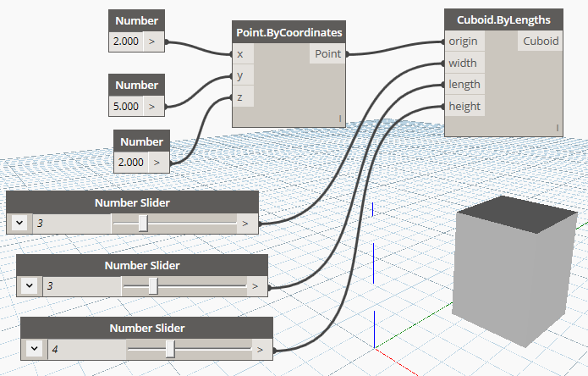The width and height of the screenshot is (588, 376).
Task: Select the title of the slider node with value 4
Action: click(x=147, y=328)
